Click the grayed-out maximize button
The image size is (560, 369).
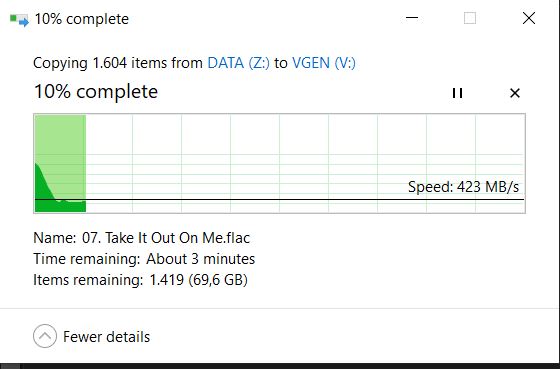click(470, 18)
